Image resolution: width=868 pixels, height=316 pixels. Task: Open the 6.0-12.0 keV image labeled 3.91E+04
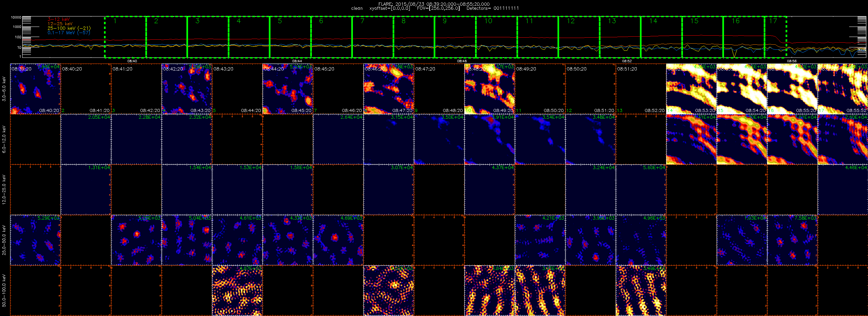pyautogui.click(x=490, y=139)
